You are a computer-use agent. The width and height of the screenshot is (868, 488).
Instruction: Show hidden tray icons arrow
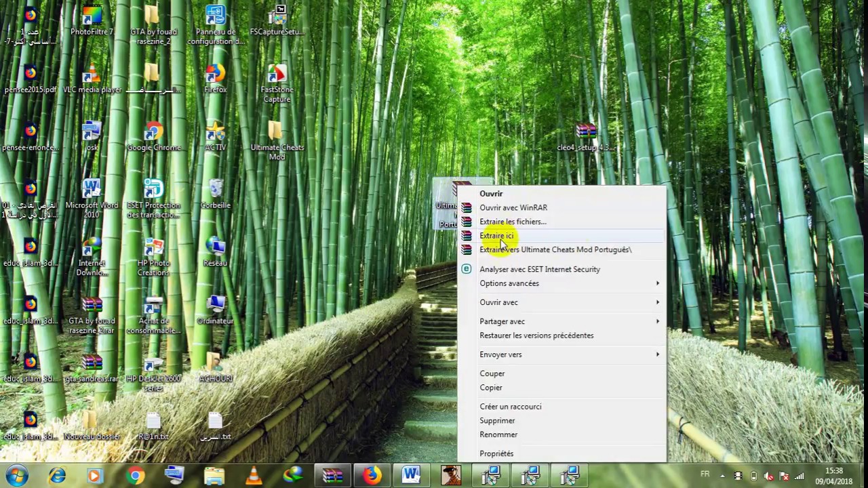(722, 476)
